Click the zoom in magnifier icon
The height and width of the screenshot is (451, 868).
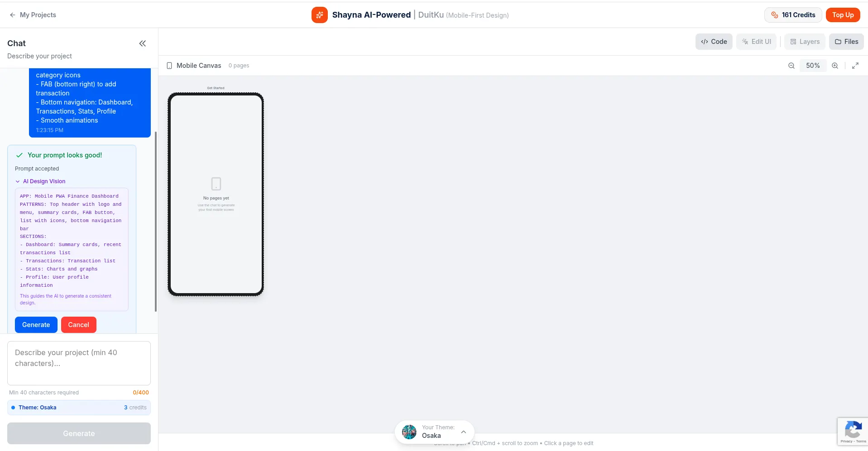tap(834, 66)
